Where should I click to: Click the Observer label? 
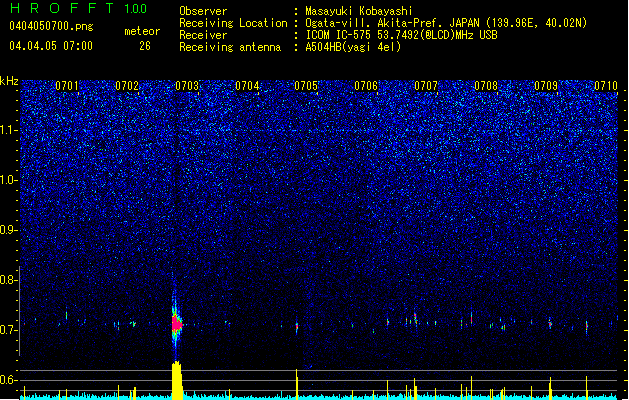coord(203,11)
